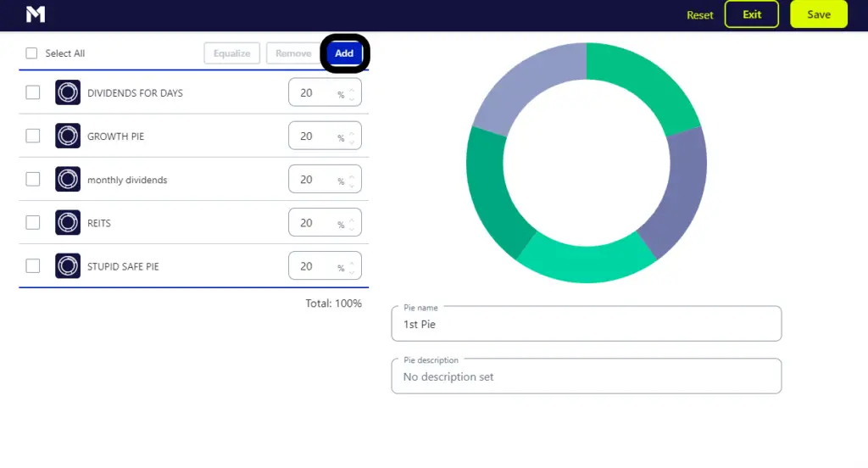Decrease DIVIDENDS FOR DAYS percent with down arrow
This screenshot has width=868, height=468.
[x=352, y=98]
